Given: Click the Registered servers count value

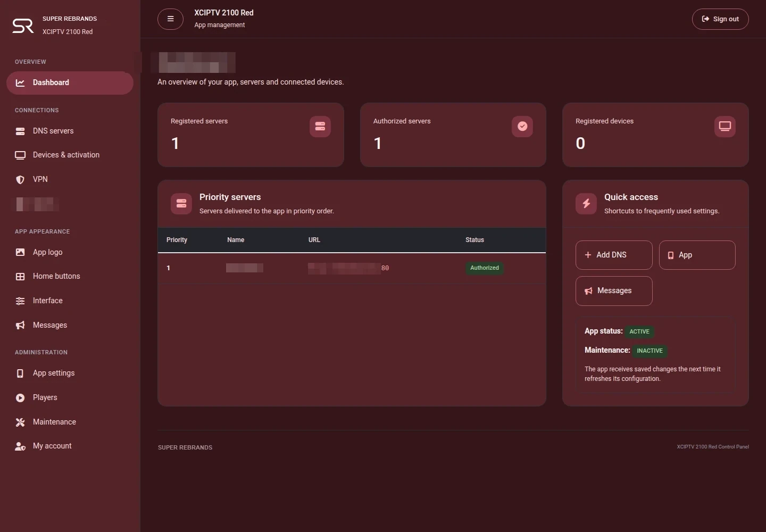Looking at the screenshot, I should (175, 144).
